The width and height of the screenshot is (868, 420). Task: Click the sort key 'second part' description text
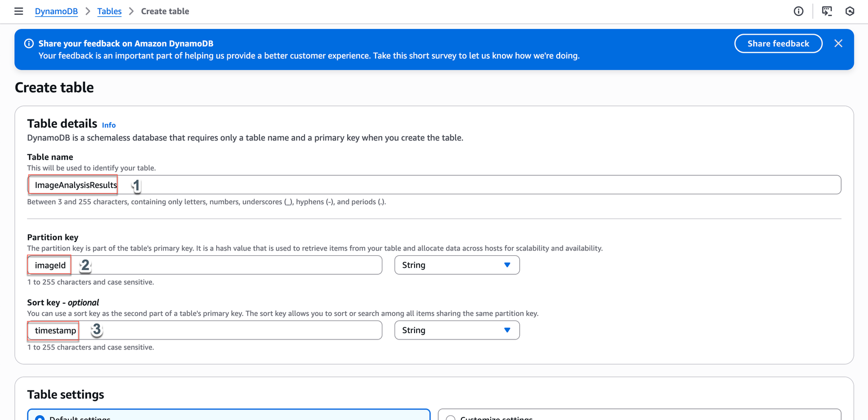(283, 313)
